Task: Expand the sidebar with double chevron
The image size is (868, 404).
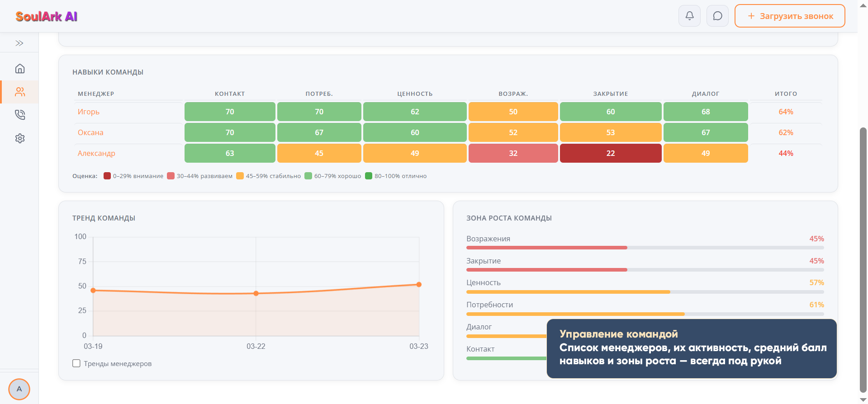Action: [19, 43]
